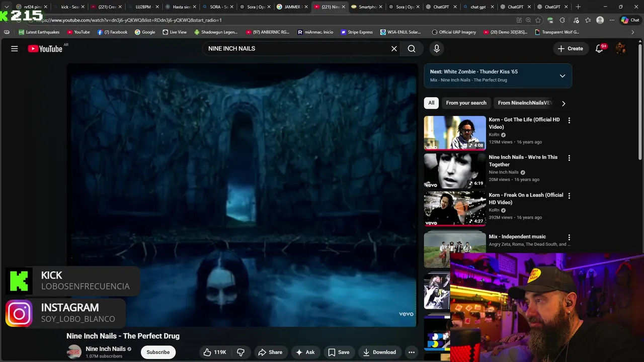Dislike the video with thumbs-down
Screen dimensions: 644x362
click(240, 352)
